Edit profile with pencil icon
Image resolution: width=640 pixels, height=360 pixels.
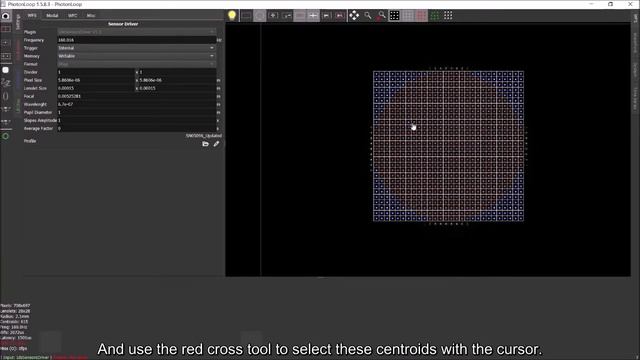[x=216, y=144]
